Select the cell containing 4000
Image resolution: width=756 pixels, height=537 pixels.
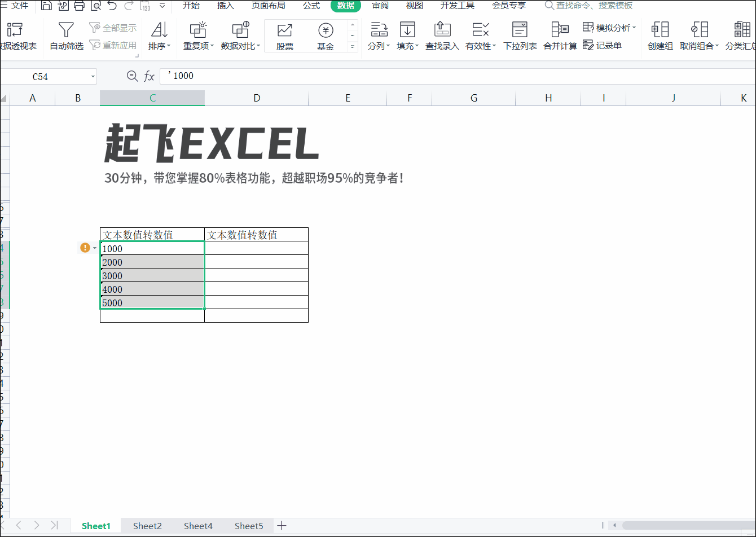tap(152, 289)
